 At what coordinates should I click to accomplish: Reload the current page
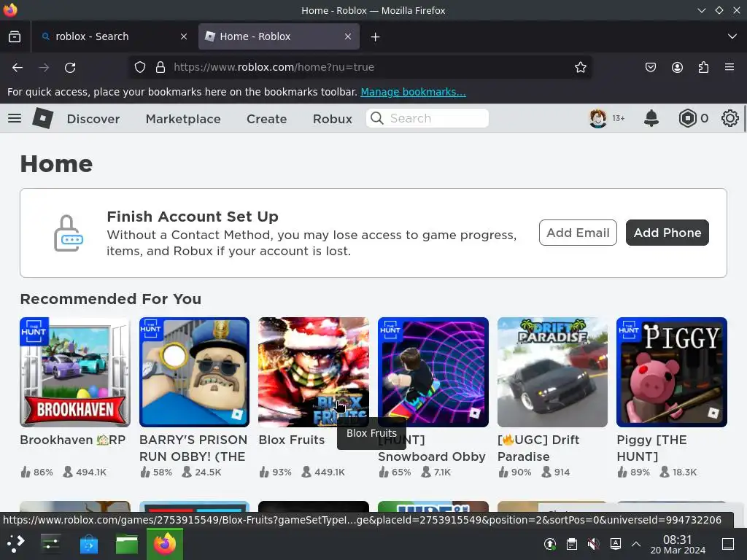click(70, 68)
